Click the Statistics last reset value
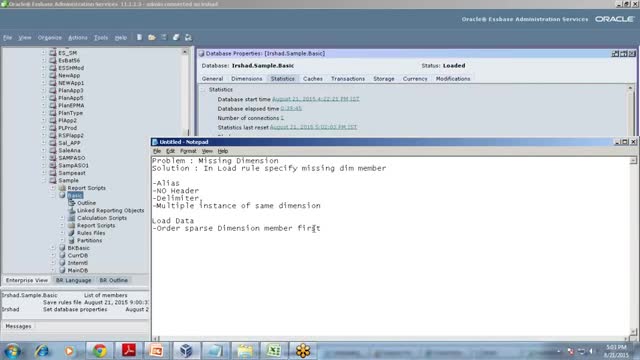Screen dimensions: 640x360 313,127
